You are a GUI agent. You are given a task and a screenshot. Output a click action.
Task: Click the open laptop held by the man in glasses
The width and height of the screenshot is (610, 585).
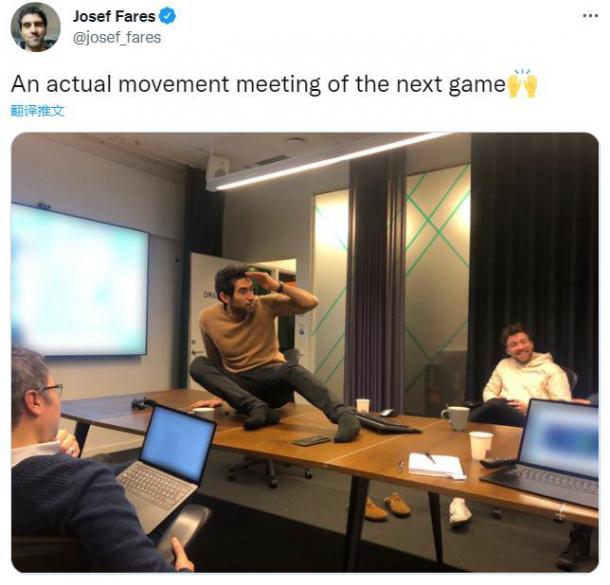tap(167, 463)
